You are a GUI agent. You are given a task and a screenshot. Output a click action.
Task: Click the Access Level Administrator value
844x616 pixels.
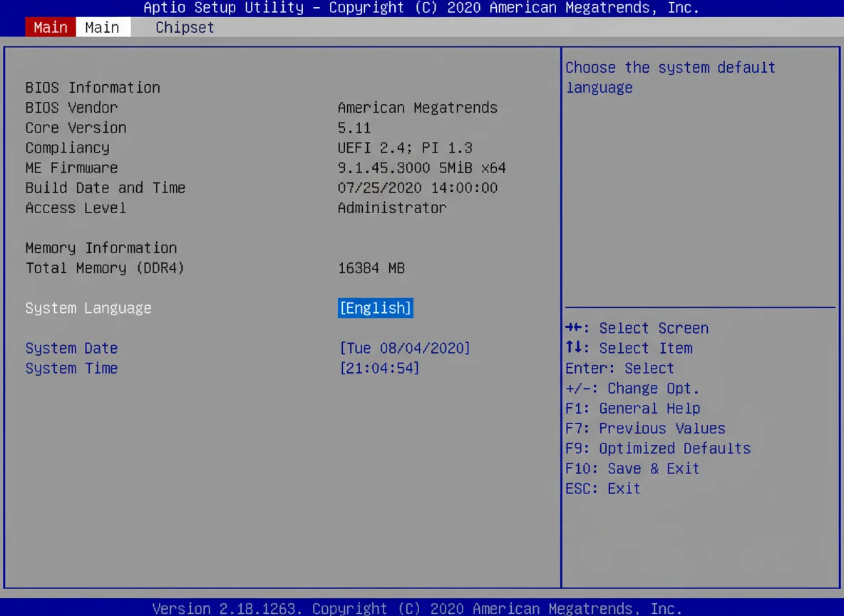click(392, 207)
